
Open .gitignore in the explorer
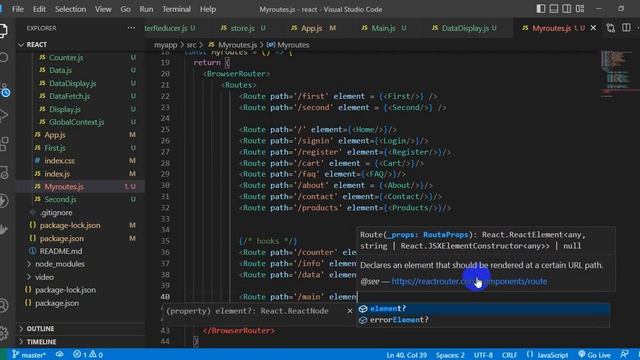[x=80, y=213]
